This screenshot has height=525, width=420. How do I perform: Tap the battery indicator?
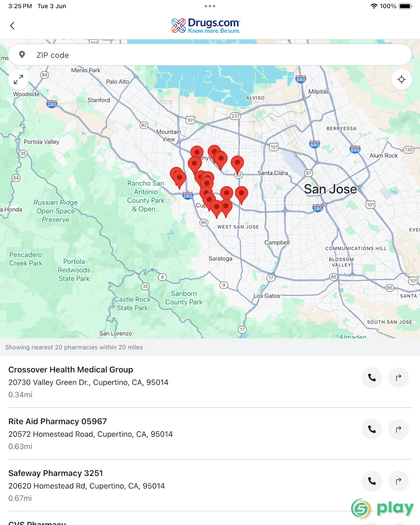click(406, 6)
